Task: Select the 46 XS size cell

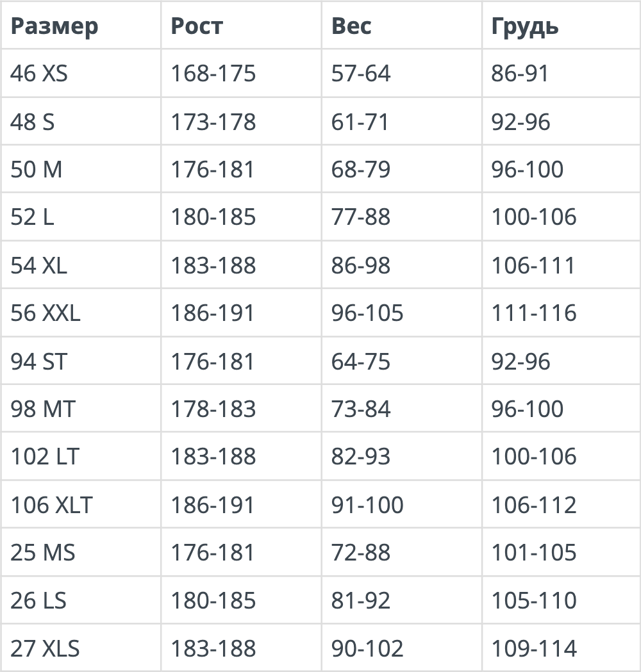Action: pos(39,74)
